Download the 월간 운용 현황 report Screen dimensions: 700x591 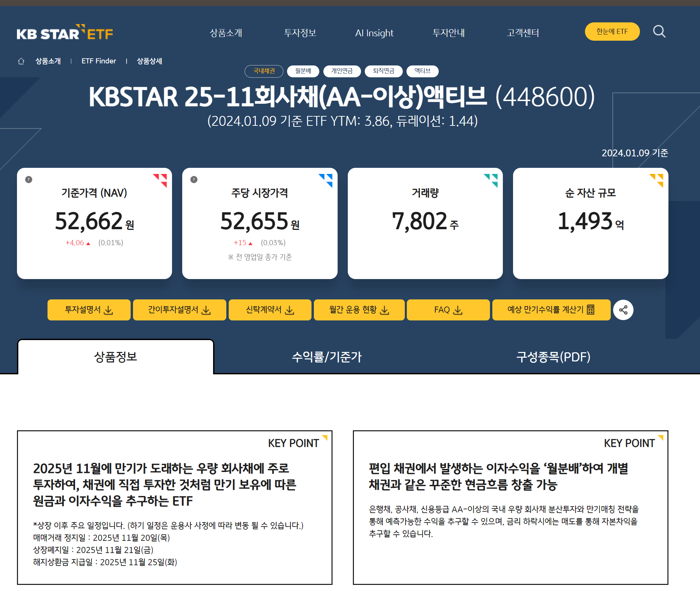(x=359, y=310)
